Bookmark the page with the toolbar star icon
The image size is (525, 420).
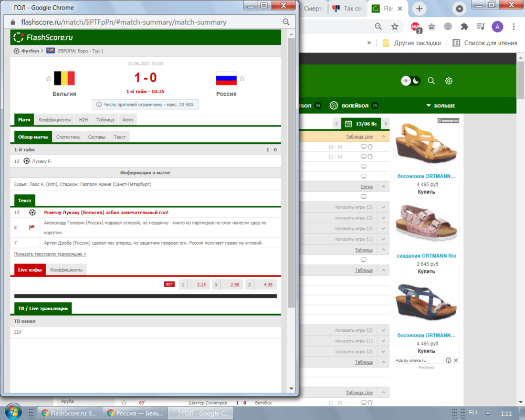coord(395,26)
